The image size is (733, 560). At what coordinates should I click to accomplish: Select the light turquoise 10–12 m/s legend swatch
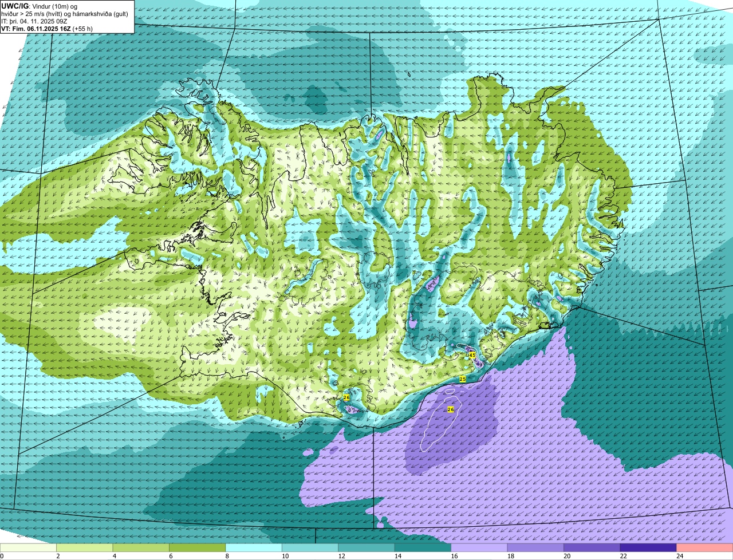(x=310, y=548)
